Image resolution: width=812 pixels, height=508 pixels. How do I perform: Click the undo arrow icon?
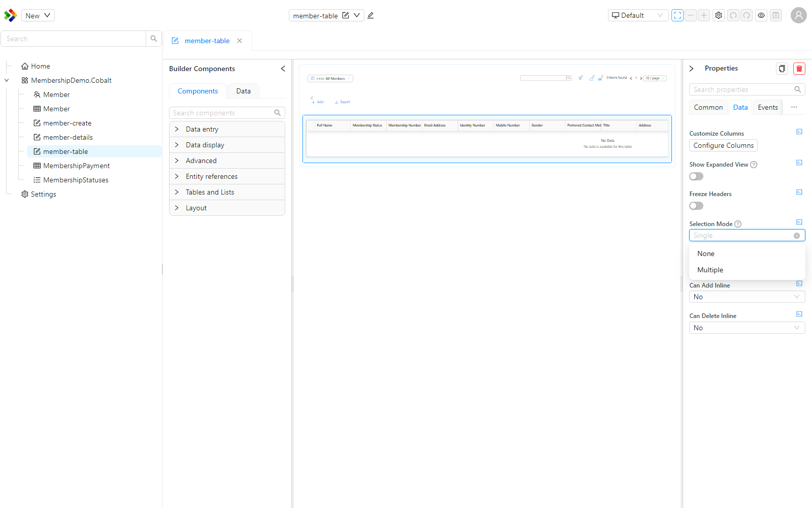(x=733, y=15)
